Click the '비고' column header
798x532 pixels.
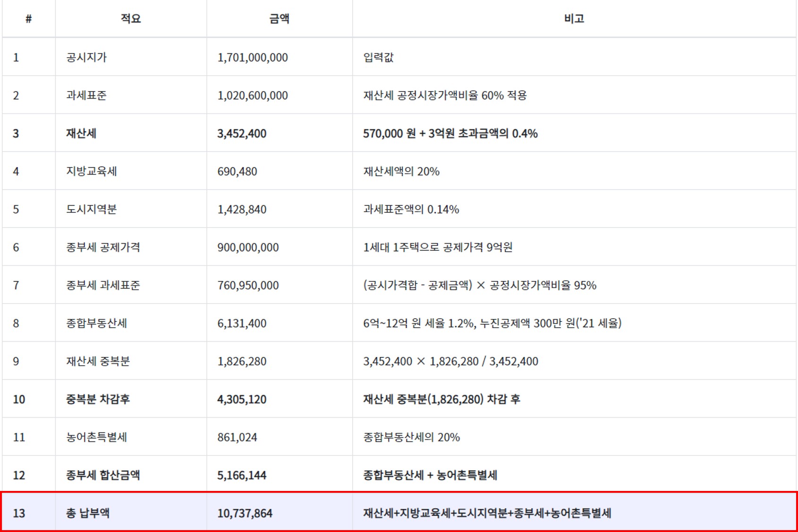574,18
